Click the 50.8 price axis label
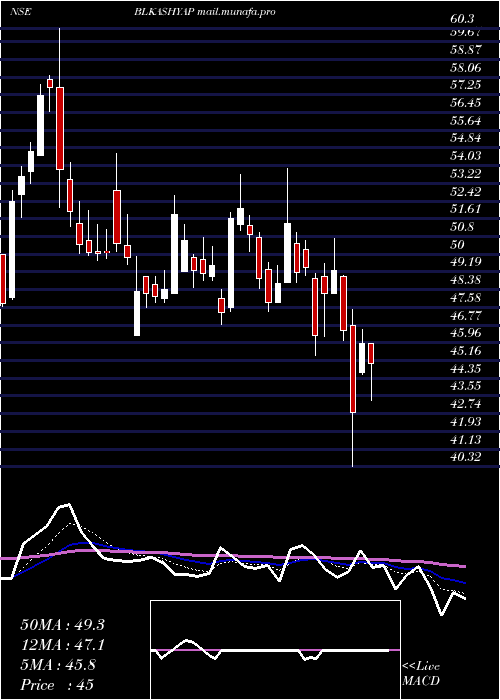The height and width of the screenshot is (700, 500). (462, 227)
